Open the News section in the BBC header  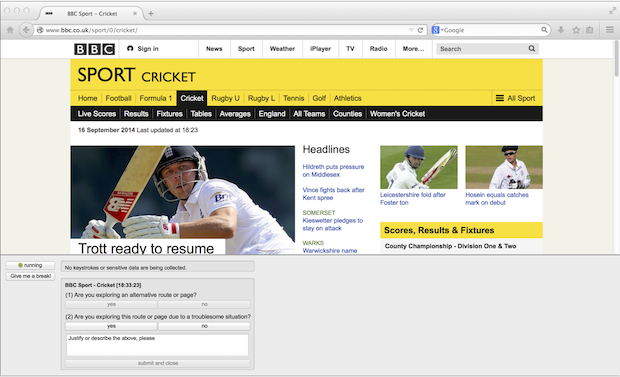point(214,49)
